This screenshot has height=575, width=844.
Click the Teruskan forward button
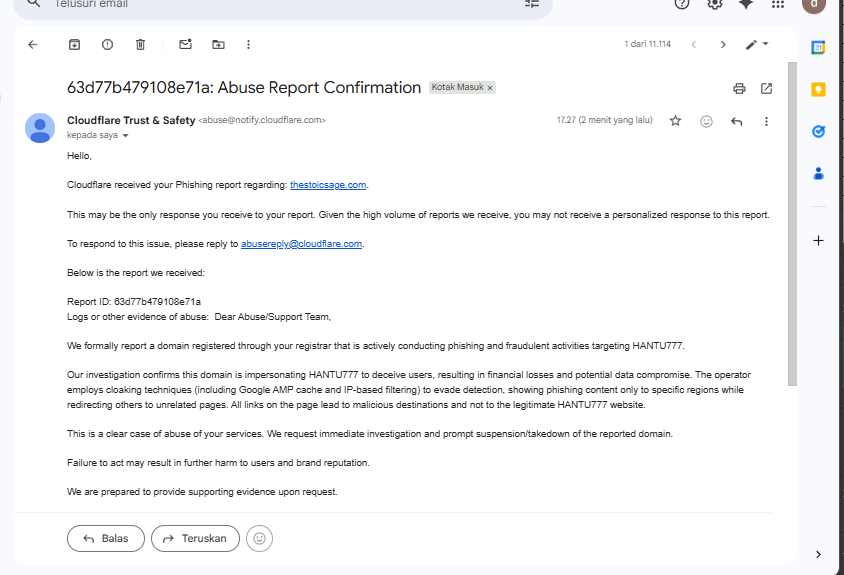pyautogui.click(x=195, y=538)
